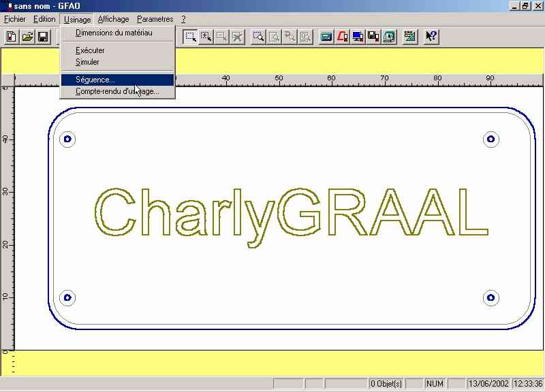
Task: Click the green milling machine icon
Action: (x=389, y=37)
